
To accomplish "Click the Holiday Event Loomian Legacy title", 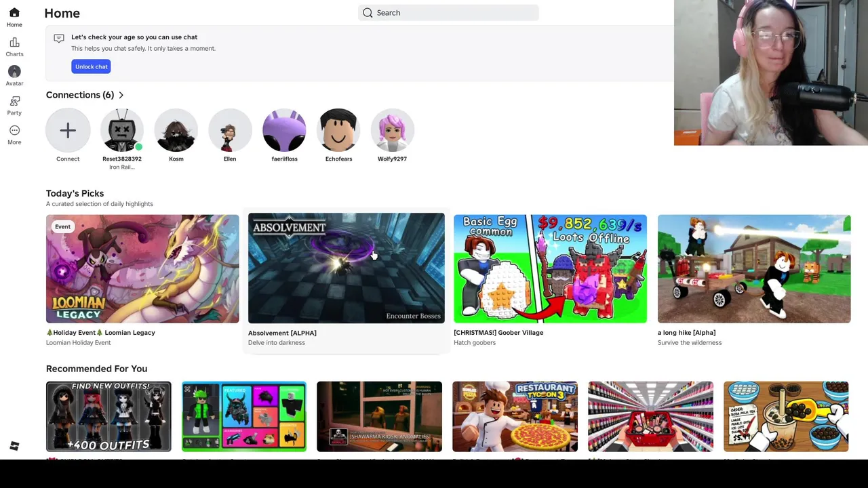I will tap(100, 333).
